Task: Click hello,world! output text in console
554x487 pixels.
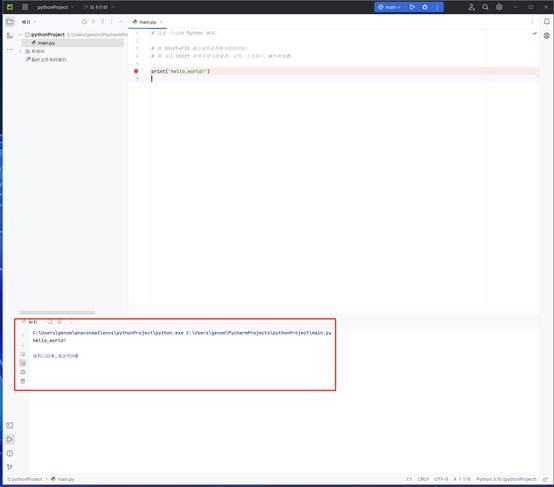Action: (x=49, y=340)
